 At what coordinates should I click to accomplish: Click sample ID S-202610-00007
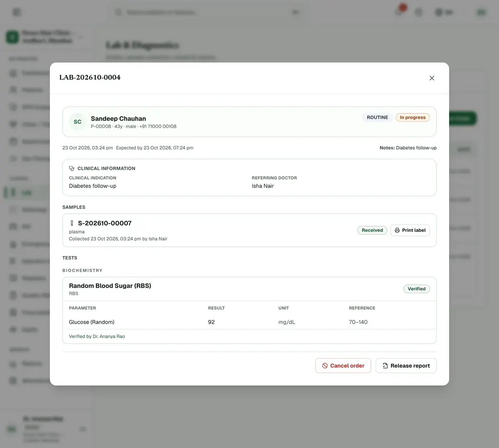pos(105,223)
